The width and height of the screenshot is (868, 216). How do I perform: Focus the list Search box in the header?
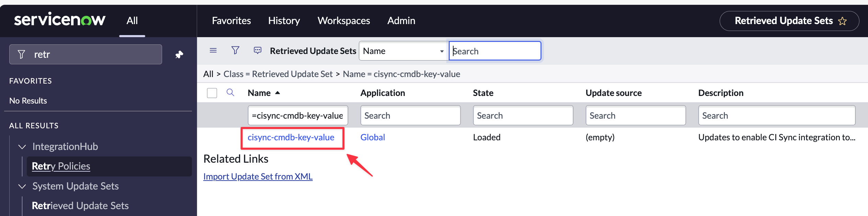click(x=495, y=51)
